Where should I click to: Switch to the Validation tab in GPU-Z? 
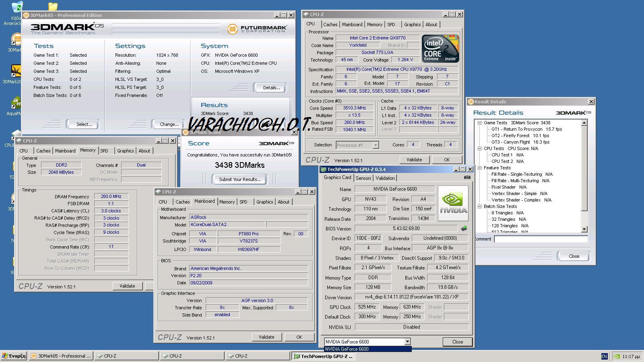coord(385,178)
